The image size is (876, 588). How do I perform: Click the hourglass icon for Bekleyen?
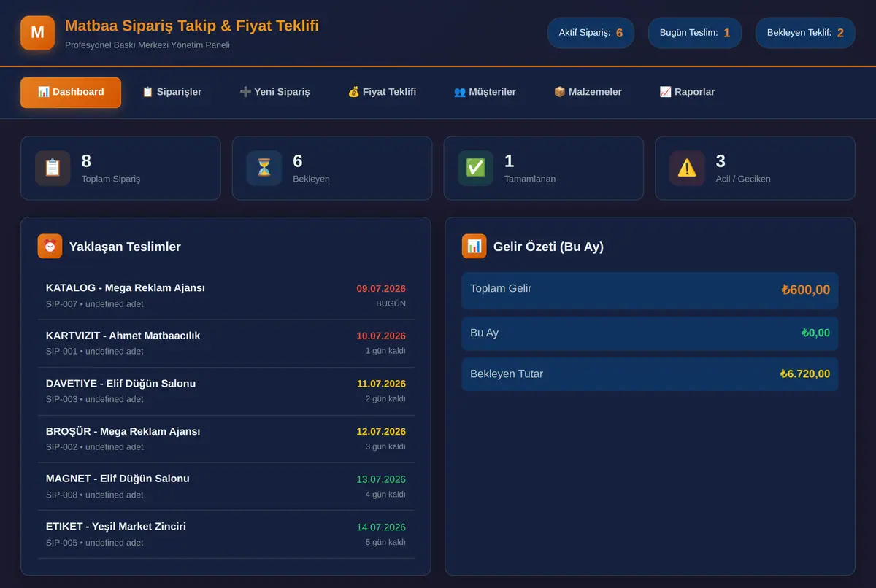(264, 168)
